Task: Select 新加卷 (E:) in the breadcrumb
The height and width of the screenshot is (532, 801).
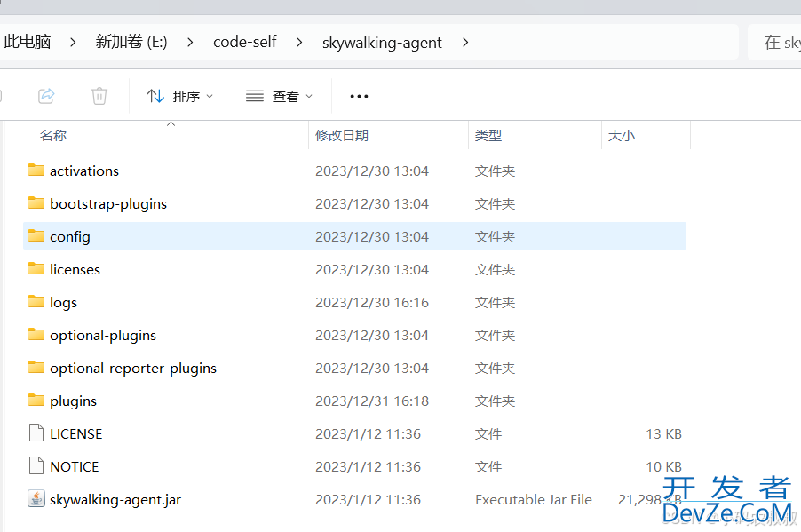Action: pyautogui.click(x=131, y=42)
